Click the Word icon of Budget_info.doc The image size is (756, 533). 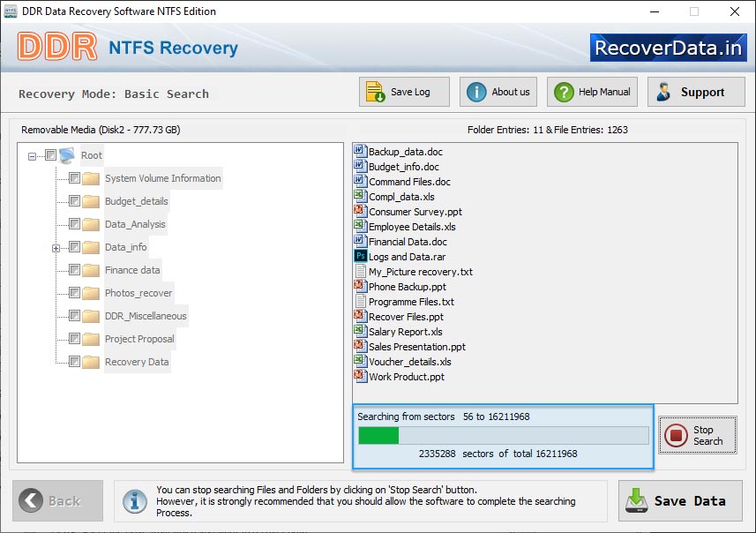tap(360, 166)
